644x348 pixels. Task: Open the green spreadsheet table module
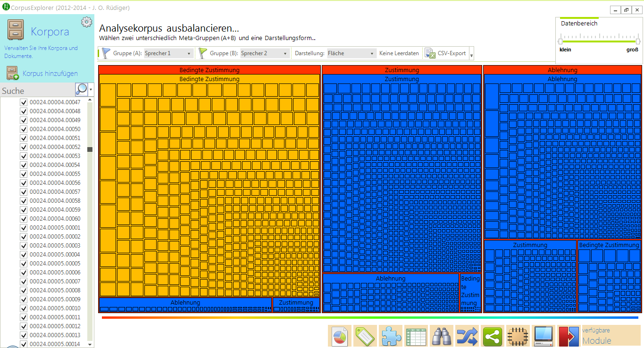click(416, 336)
